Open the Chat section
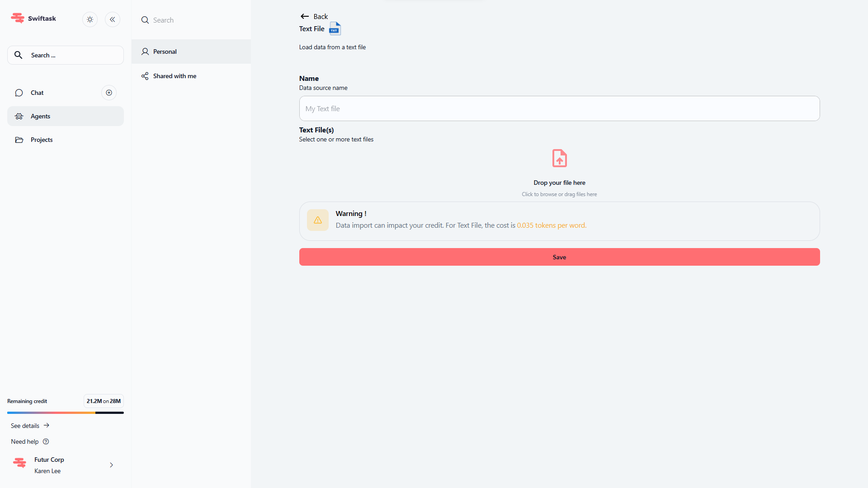Screen dimensions: 868x488 (38, 93)
